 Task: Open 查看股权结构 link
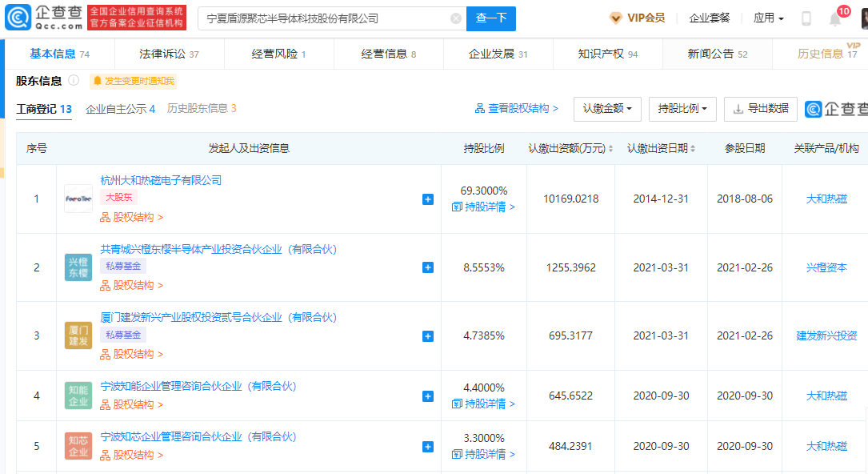click(x=516, y=109)
